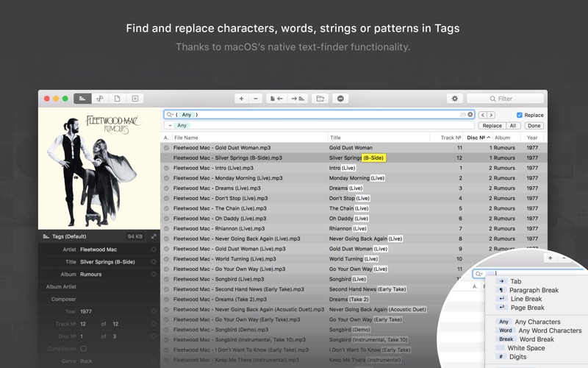The image size is (588, 368).
Task: Click the Fleetwood Mac Rumours album artwork
Action: 99,169
